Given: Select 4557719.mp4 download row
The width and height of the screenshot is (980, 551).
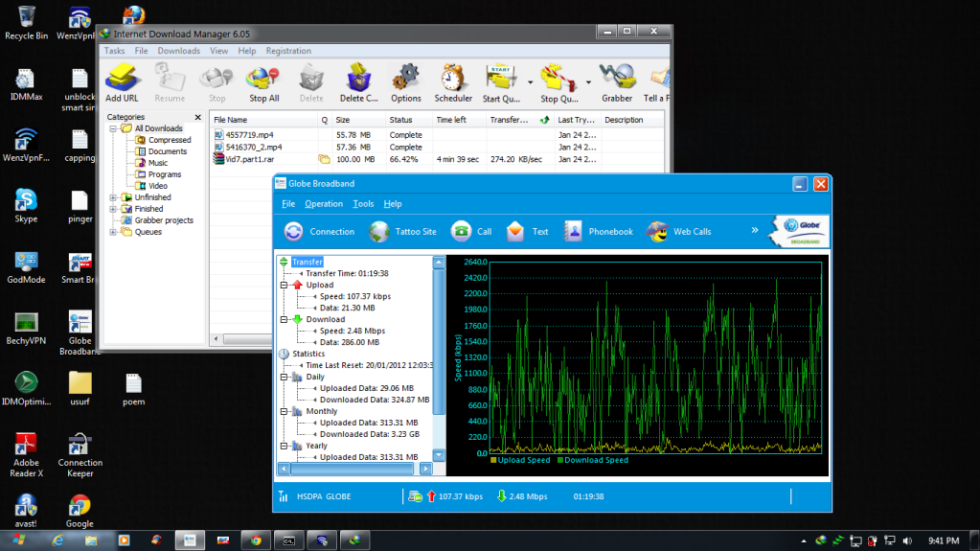Looking at the screenshot, I should (x=438, y=135).
